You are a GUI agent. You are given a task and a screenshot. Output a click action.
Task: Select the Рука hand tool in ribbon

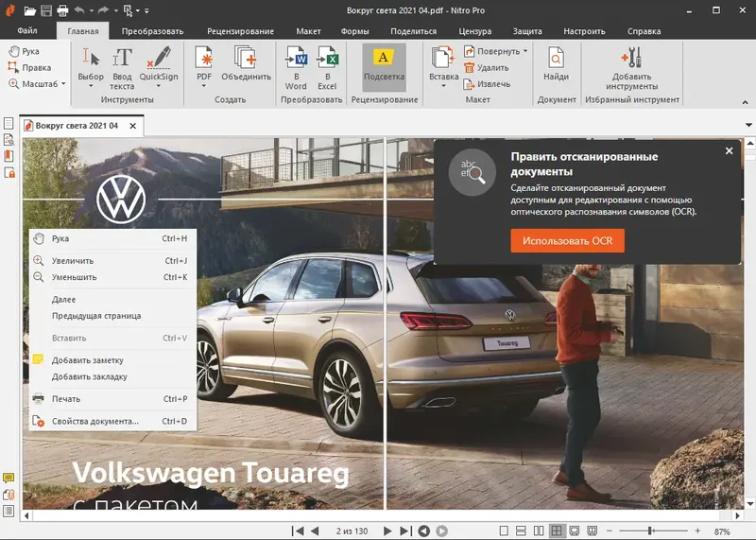[x=25, y=51]
